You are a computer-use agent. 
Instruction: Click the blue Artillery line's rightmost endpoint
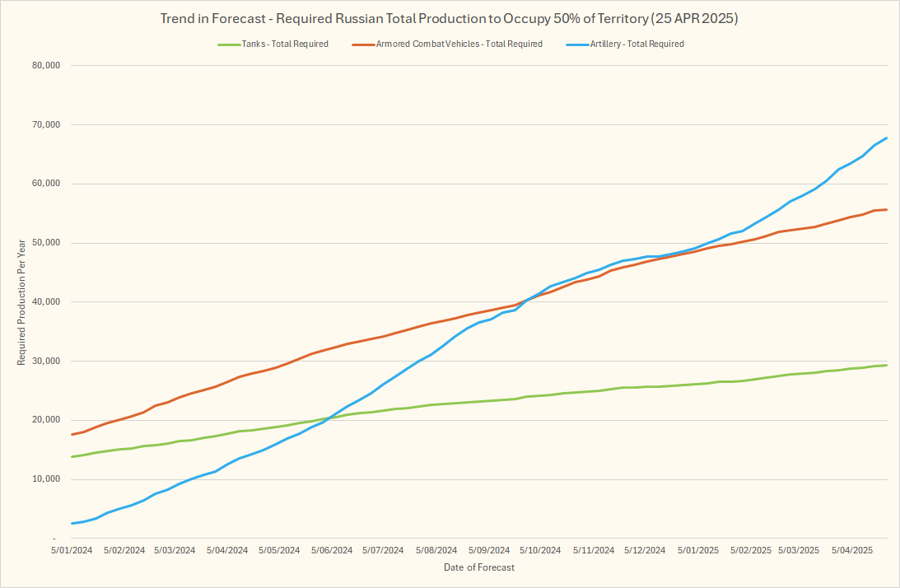[x=886, y=138]
